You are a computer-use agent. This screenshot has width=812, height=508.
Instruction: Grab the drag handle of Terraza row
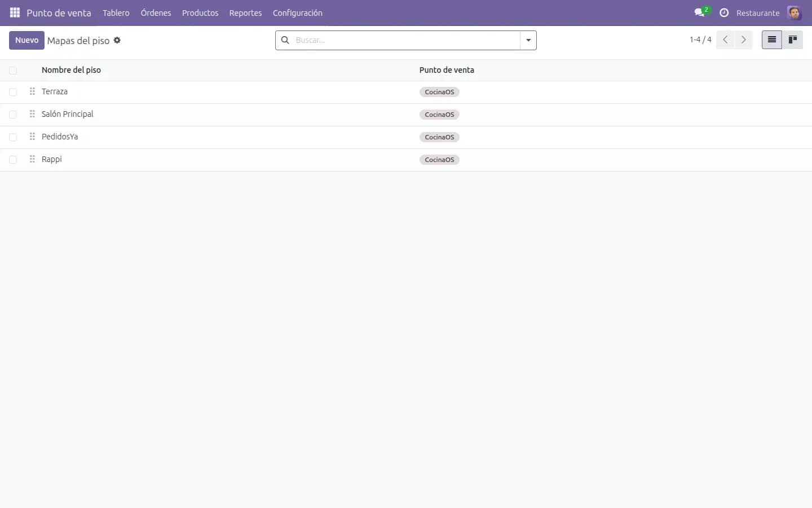coord(32,91)
